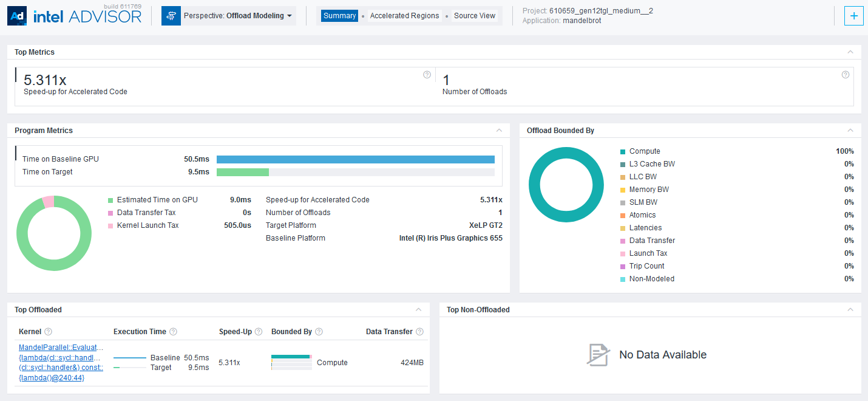
Task: Click help icon beside Speed-Up column header
Action: click(259, 332)
